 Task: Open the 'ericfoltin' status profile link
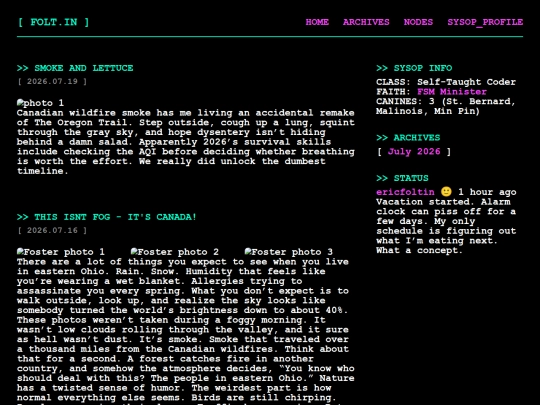pyautogui.click(x=405, y=192)
